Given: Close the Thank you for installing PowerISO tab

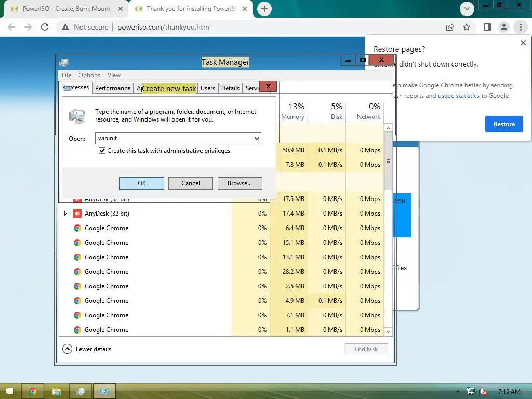Looking at the screenshot, I should click(x=245, y=9).
